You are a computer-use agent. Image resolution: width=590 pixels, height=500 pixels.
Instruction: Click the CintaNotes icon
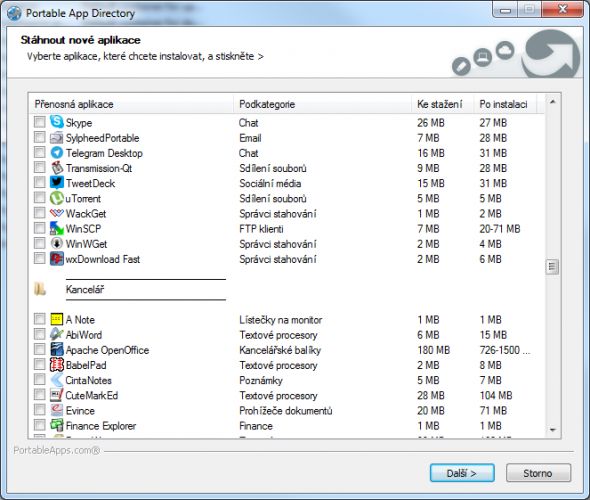click(56, 380)
